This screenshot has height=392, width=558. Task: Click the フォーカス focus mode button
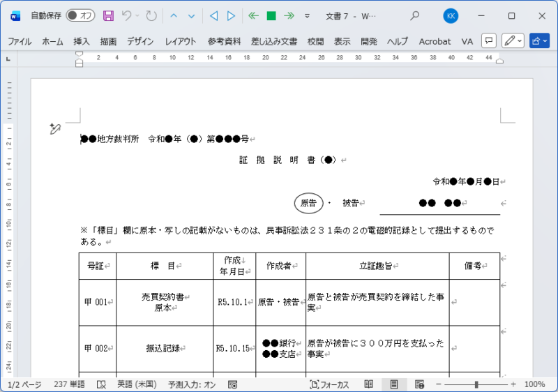click(x=329, y=384)
